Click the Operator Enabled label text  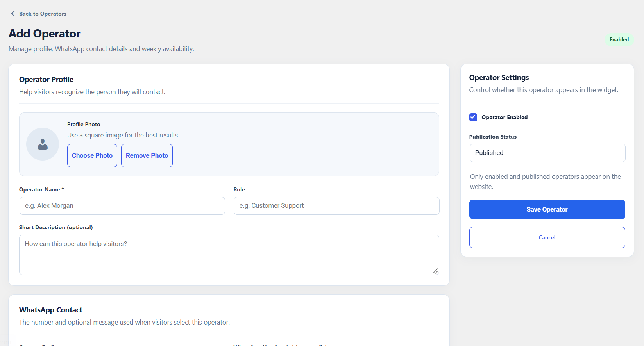coord(504,117)
